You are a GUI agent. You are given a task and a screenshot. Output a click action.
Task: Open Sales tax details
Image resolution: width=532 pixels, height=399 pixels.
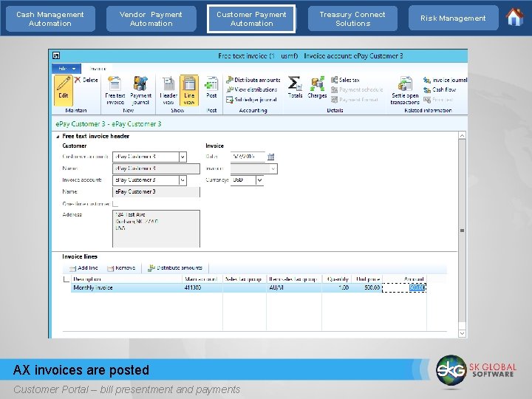pyautogui.click(x=345, y=80)
